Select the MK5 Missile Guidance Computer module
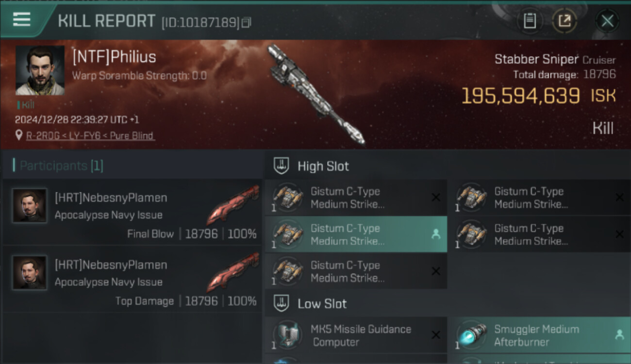 [x=356, y=335]
